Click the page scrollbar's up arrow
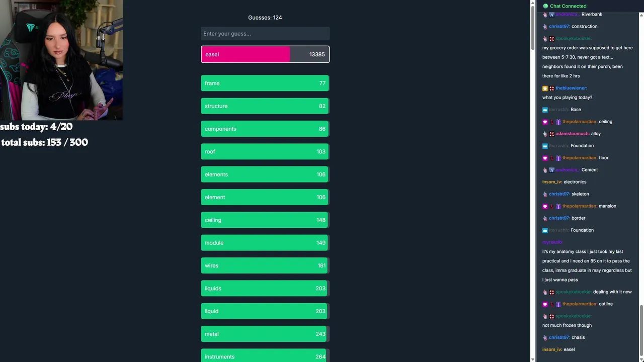Screen dimensions: 644x362 click(533, 3)
